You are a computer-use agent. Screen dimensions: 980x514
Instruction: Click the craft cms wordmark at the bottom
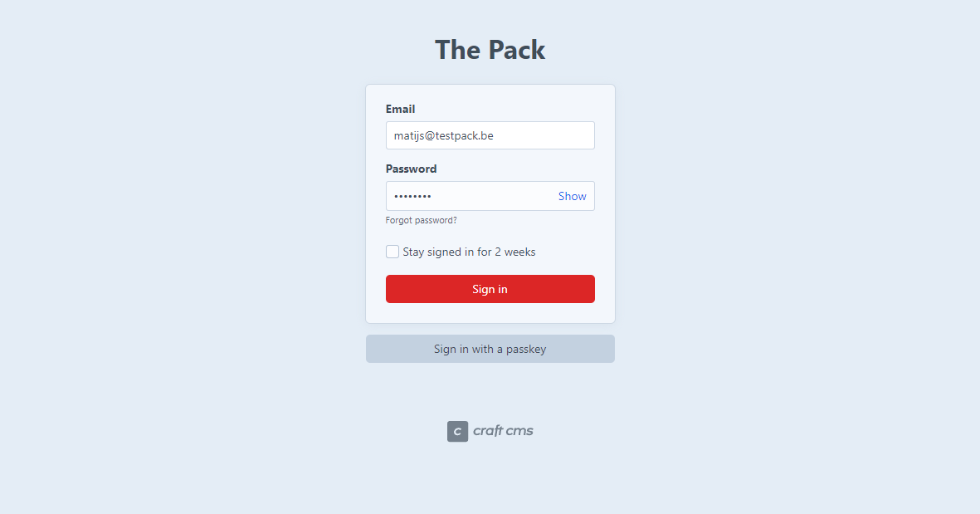pyautogui.click(x=502, y=431)
